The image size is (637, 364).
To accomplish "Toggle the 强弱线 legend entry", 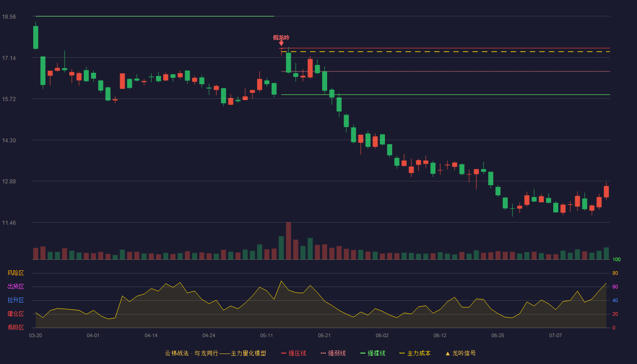I will coord(333,353).
